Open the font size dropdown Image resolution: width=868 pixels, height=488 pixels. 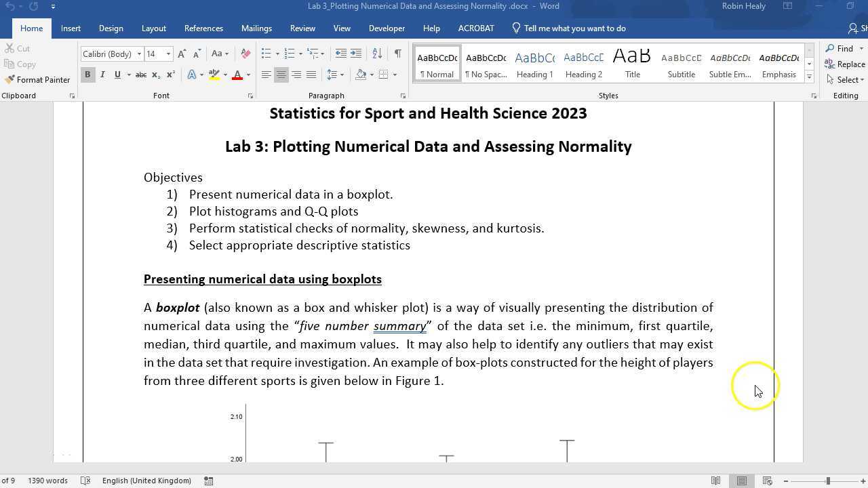coord(168,54)
